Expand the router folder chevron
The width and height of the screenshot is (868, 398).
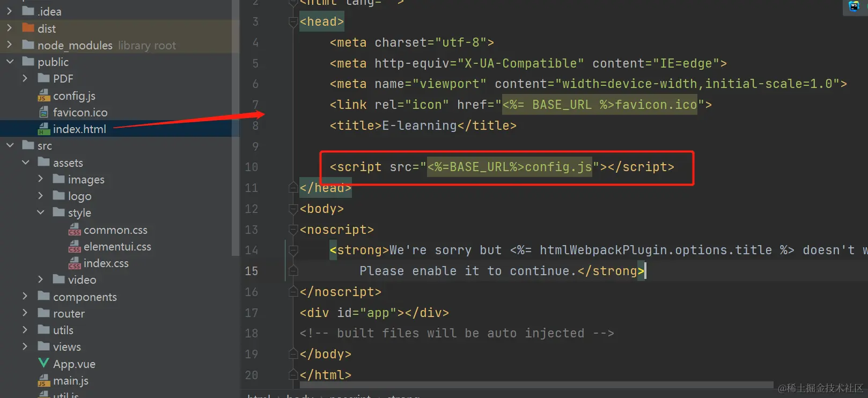point(25,313)
